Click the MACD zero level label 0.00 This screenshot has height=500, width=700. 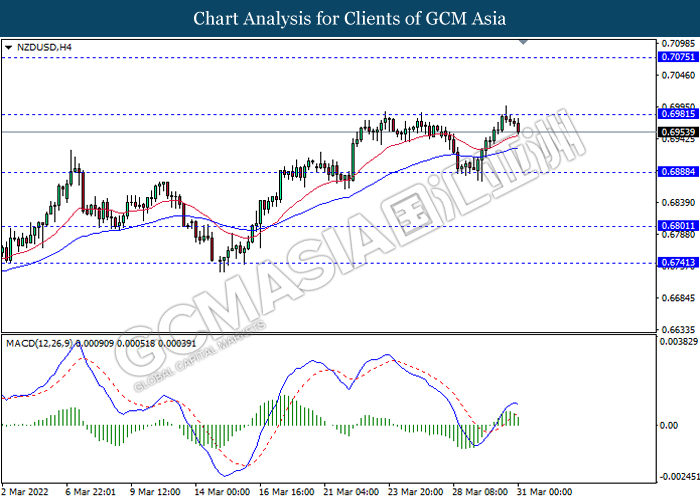tap(669, 425)
